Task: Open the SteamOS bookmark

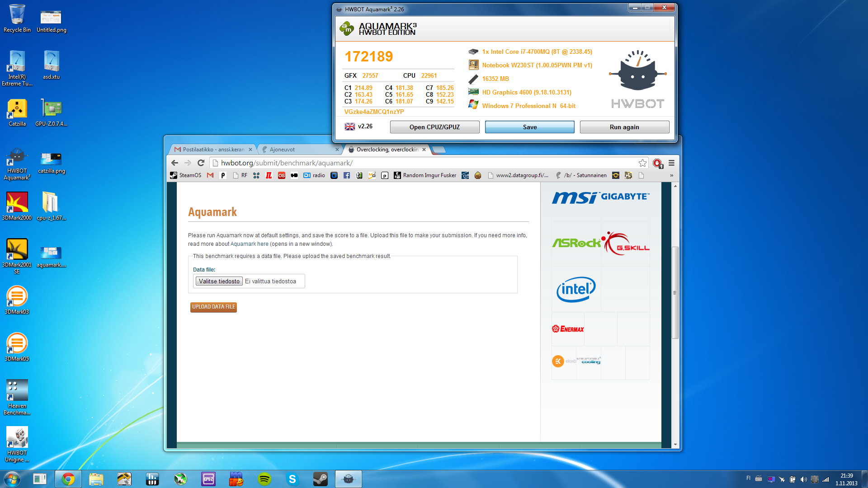Action: 185,175
